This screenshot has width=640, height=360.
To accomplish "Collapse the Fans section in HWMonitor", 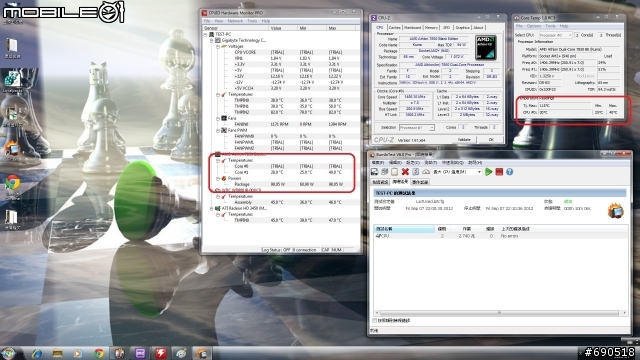I will (218, 118).
